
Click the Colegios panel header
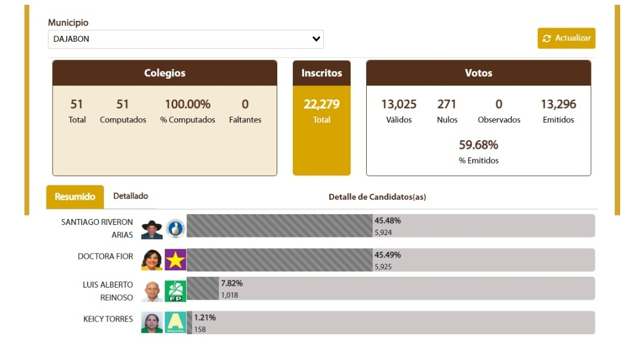pyautogui.click(x=165, y=73)
